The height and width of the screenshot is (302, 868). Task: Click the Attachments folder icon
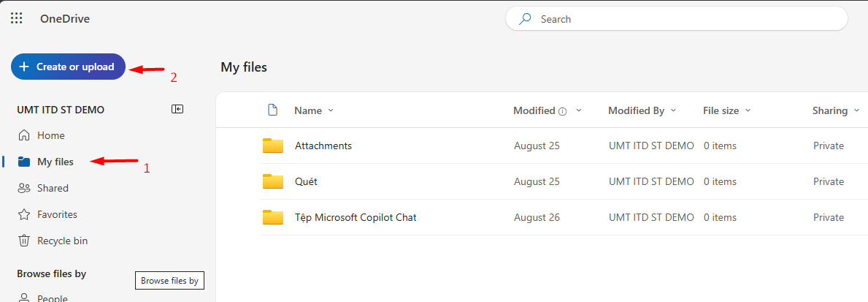click(x=273, y=146)
